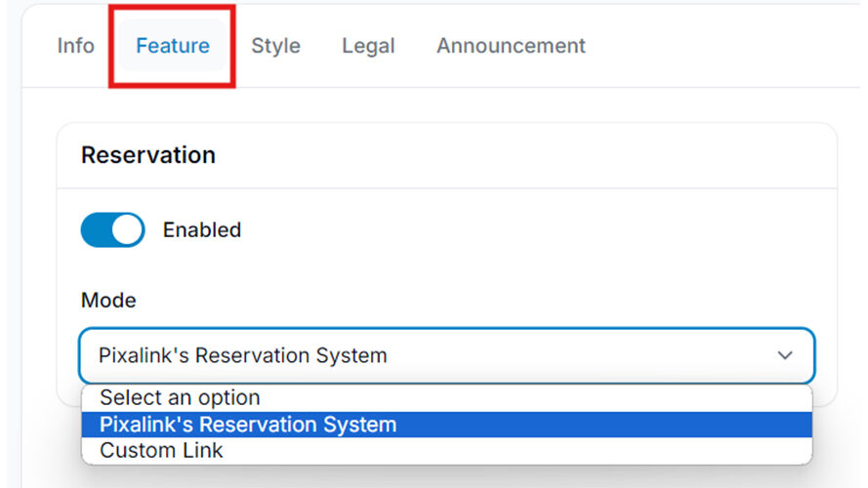Pick the highlighted Pixalink's Reservation System option
Viewport: 868px width, 488px height.
(x=447, y=425)
